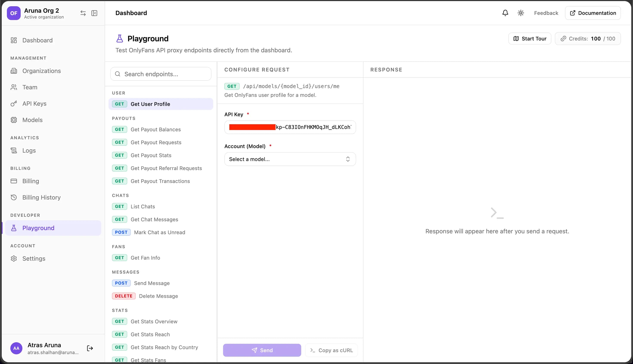Select the Get Fan Info endpoint

pos(161,258)
